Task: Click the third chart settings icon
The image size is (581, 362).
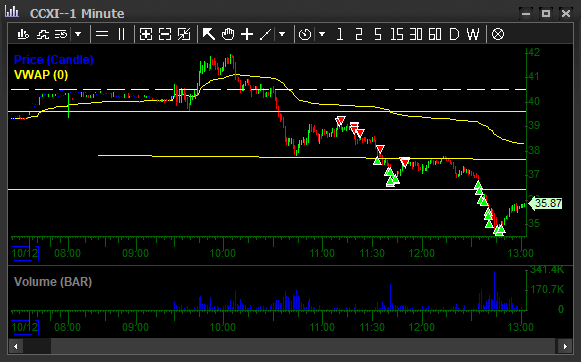Action: pos(61,34)
